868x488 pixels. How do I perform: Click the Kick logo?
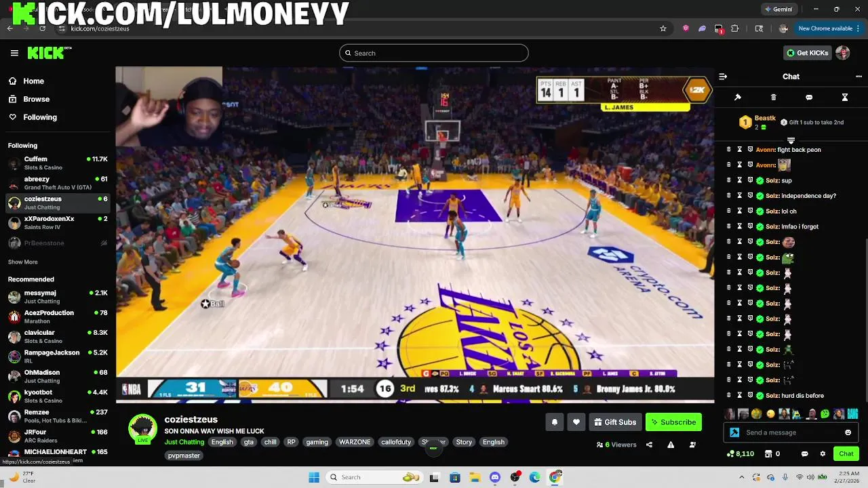[49, 53]
